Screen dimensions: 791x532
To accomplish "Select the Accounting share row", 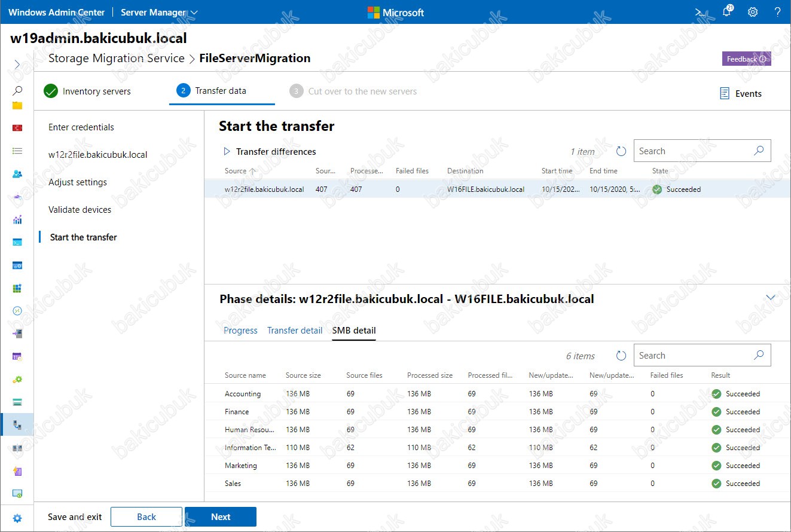I will (x=497, y=393).
